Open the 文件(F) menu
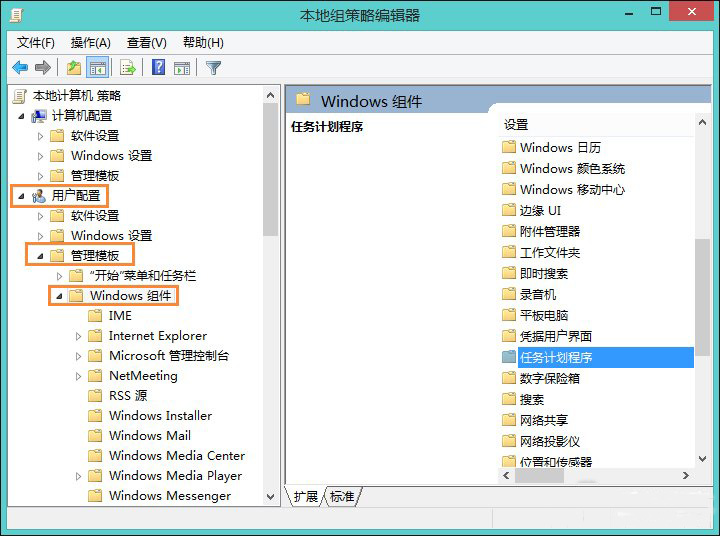Viewport: 720px width, 536px height. pyautogui.click(x=36, y=42)
